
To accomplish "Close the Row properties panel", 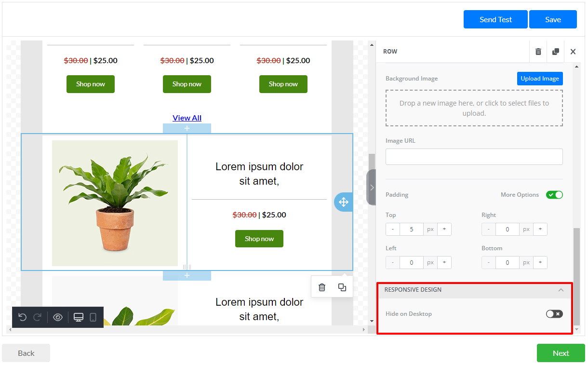I will 573,52.
